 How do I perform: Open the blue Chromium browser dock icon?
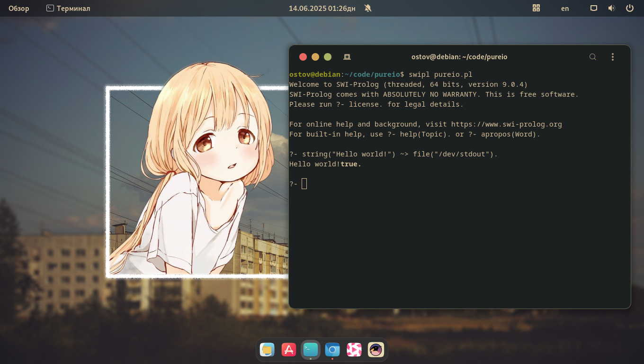coord(332,350)
